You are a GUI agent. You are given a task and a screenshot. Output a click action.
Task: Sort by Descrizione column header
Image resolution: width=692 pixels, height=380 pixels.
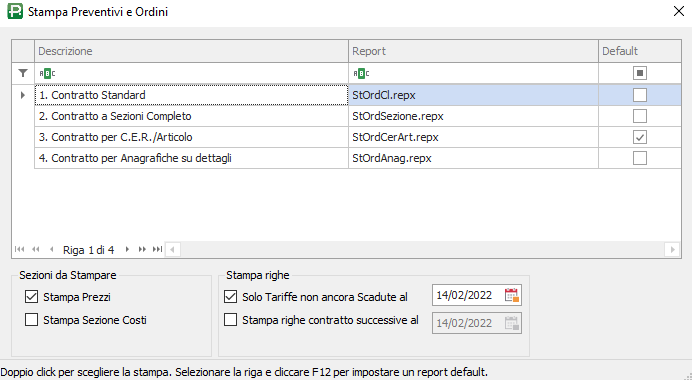(192, 51)
